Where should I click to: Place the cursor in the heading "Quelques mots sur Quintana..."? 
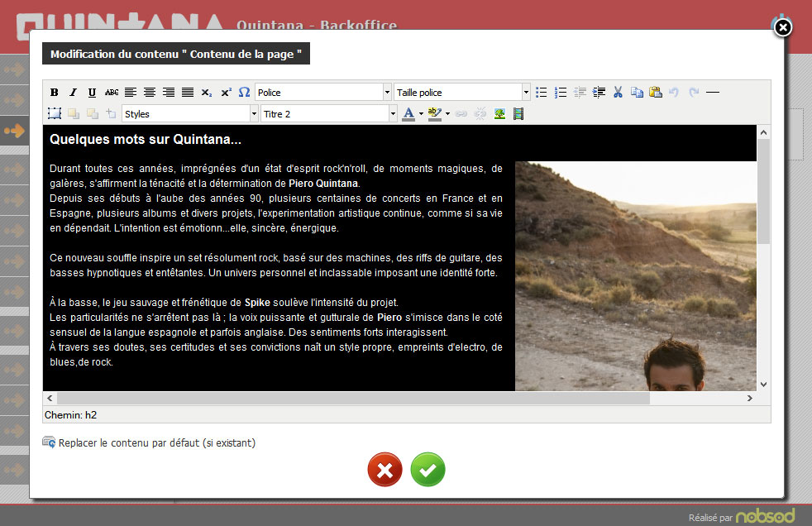[x=146, y=139]
